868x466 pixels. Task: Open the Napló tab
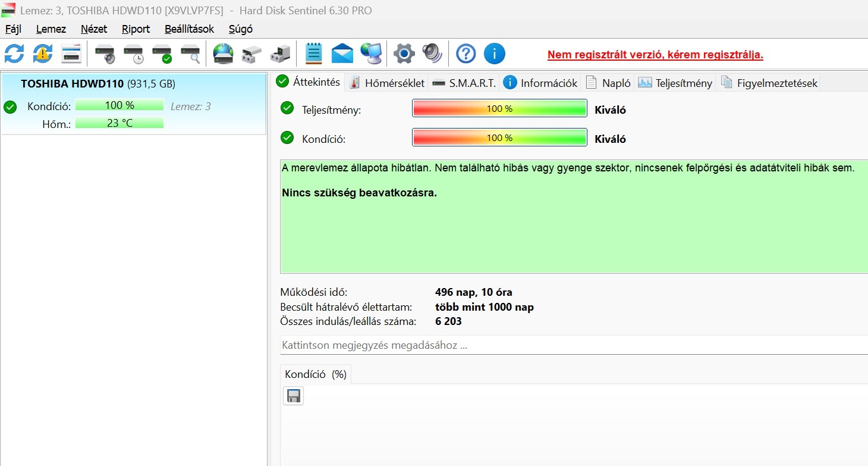point(608,83)
